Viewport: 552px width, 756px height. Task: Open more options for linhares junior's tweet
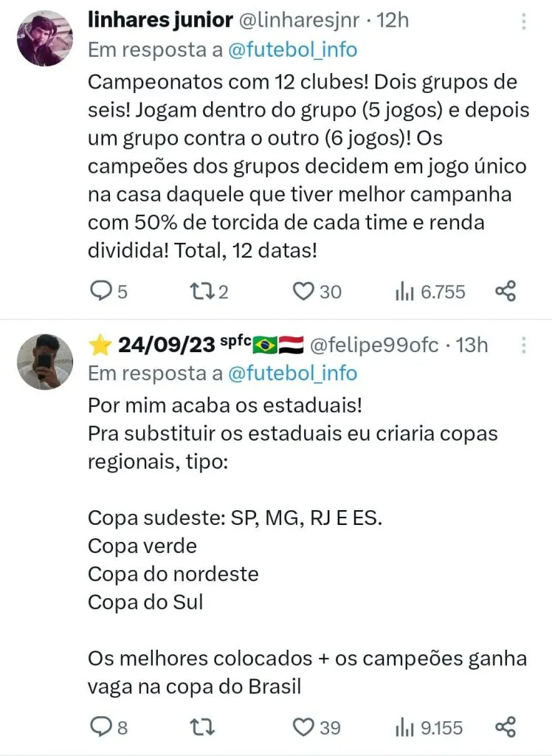pyautogui.click(x=525, y=21)
